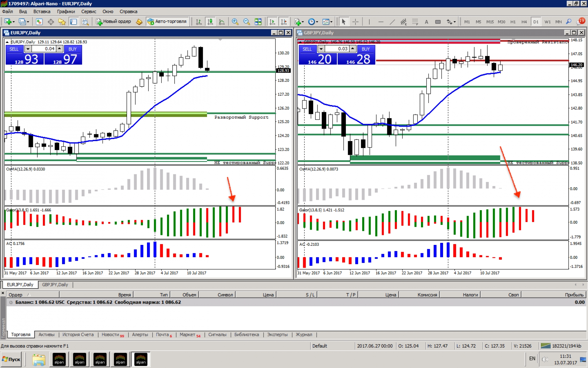Switch to the История Счета tab
Screen dimensions: 588x368
(78, 334)
